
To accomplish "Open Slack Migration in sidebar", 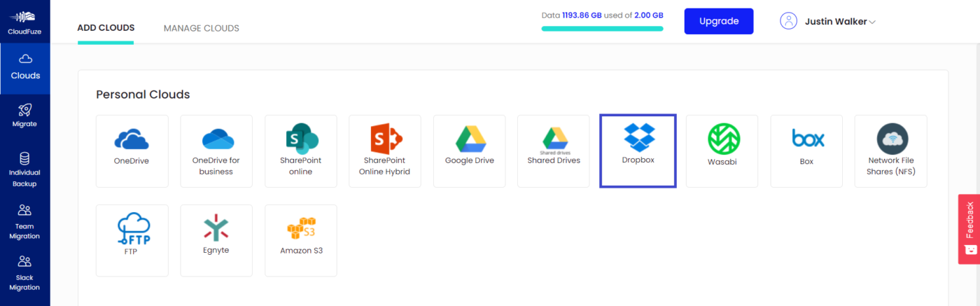I will (25, 274).
